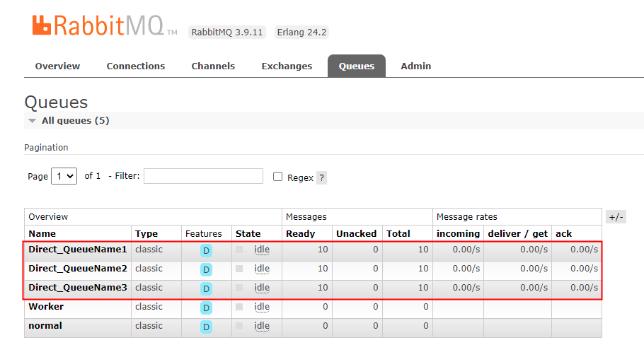Viewport: 644px width, 345px height.
Task: Click the Queues page heading
Action: point(56,102)
